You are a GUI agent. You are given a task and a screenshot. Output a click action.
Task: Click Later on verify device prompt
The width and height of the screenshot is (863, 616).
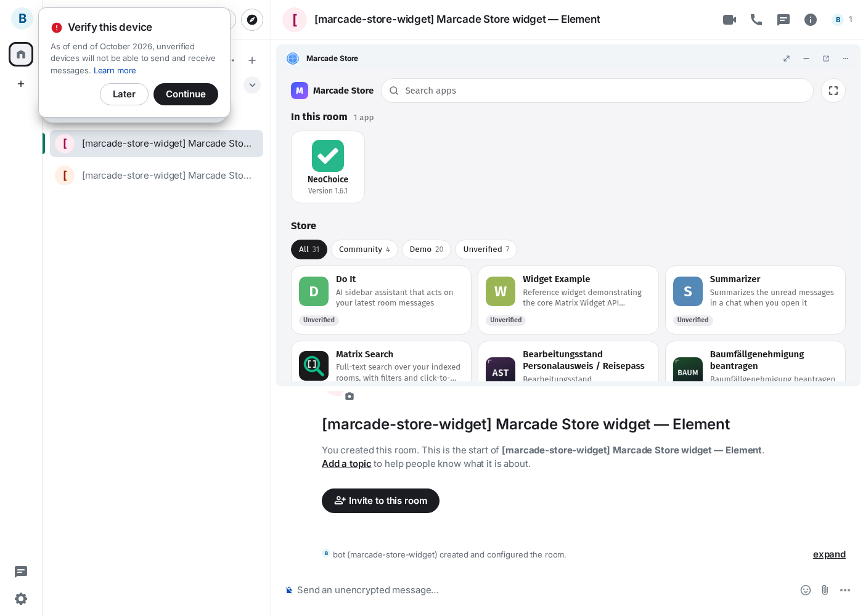coord(124,94)
